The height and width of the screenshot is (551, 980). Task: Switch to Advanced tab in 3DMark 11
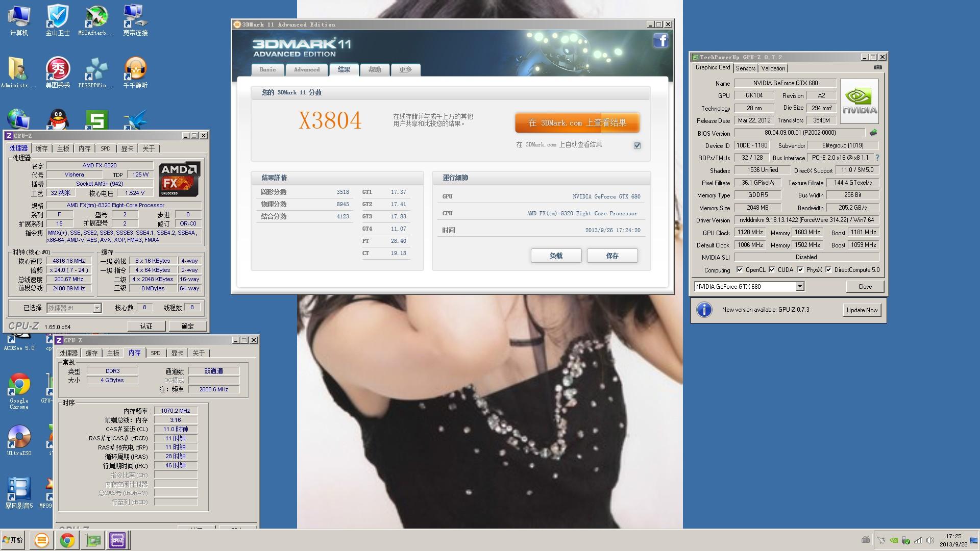[x=307, y=70]
